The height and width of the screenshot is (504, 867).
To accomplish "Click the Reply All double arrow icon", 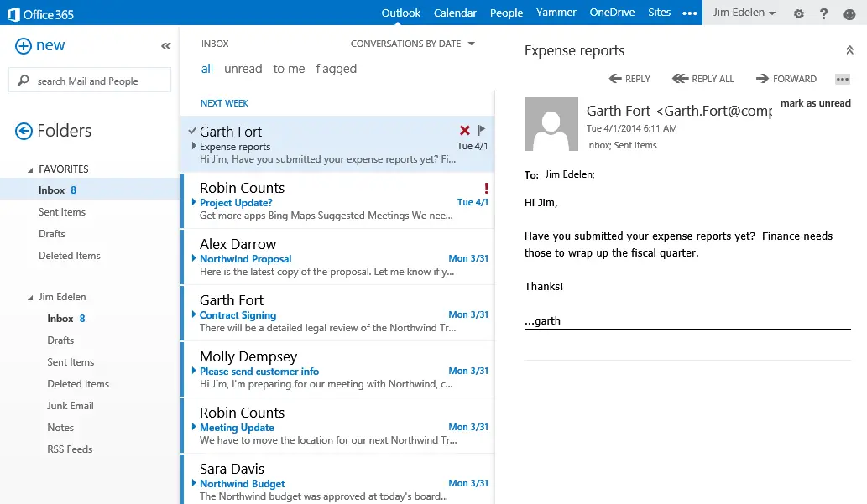I will (680, 79).
